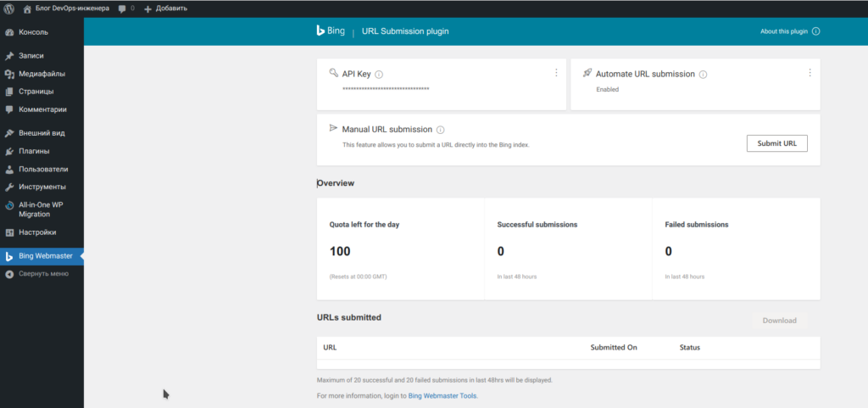The width and height of the screenshot is (868, 408).
Task: Open Automate URL submission three-dot menu
Action: [810, 73]
